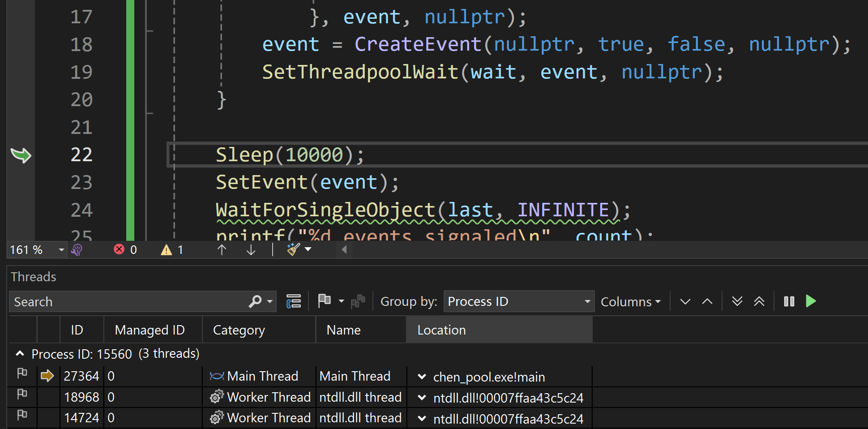Navigate to the next issue arrow
The width and height of the screenshot is (868, 429).
[251, 250]
